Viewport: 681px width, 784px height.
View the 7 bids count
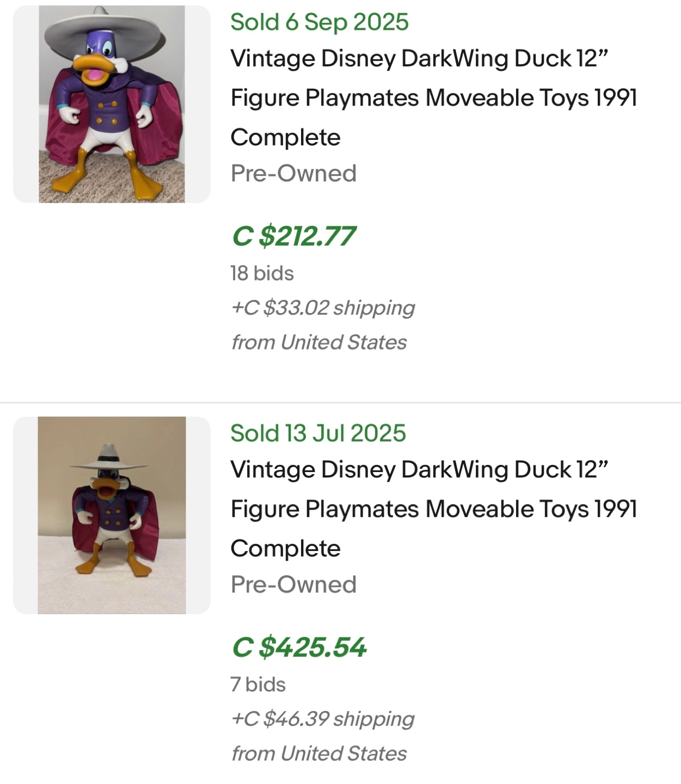click(257, 684)
